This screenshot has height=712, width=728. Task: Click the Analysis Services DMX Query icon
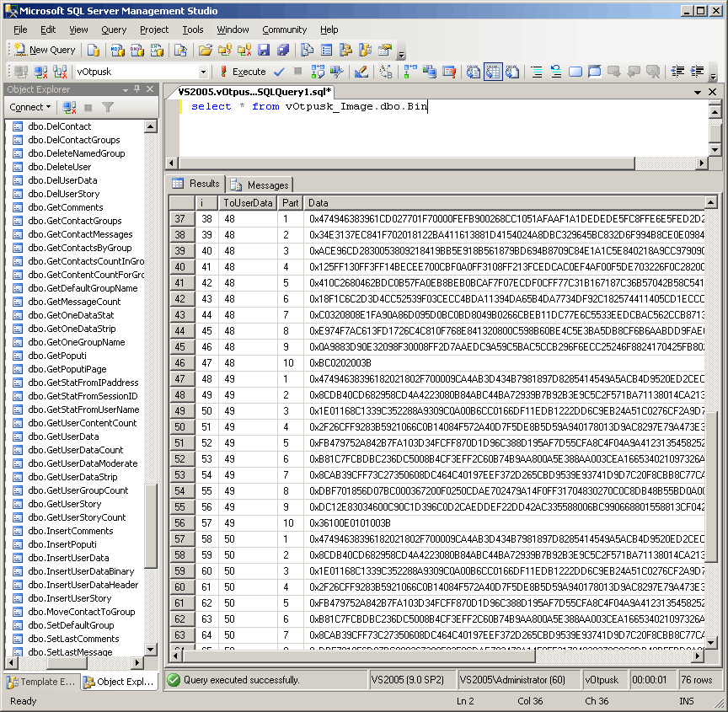pyautogui.click(x=137, y=50)
